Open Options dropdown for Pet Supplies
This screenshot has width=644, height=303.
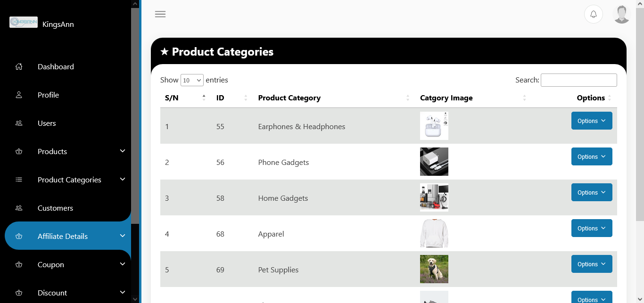(592, 264)
